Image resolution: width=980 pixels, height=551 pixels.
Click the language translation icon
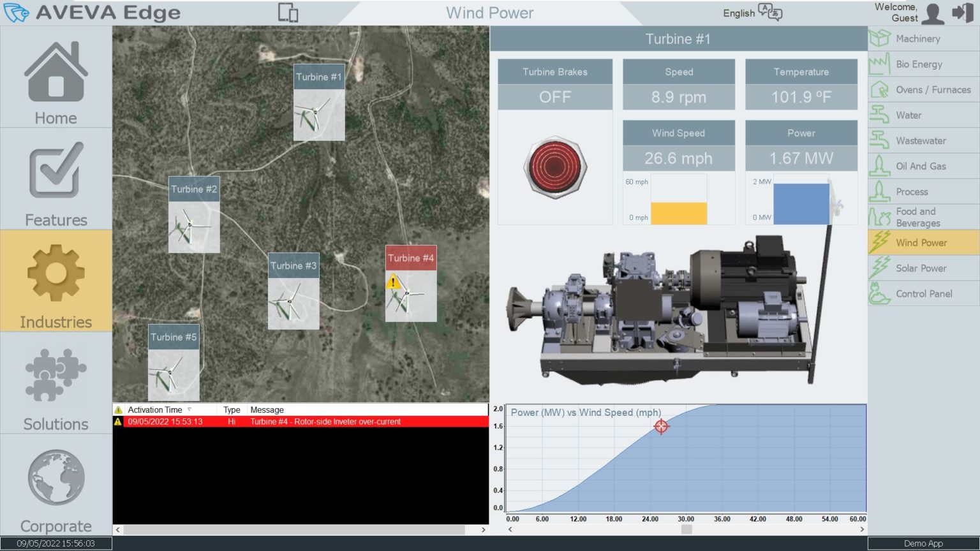point(770,12)
